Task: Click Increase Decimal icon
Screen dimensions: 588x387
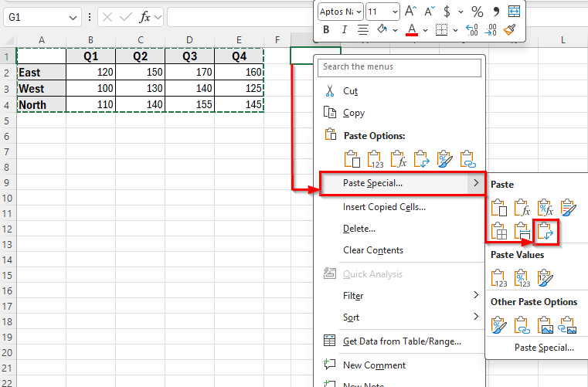Action: 471,29
